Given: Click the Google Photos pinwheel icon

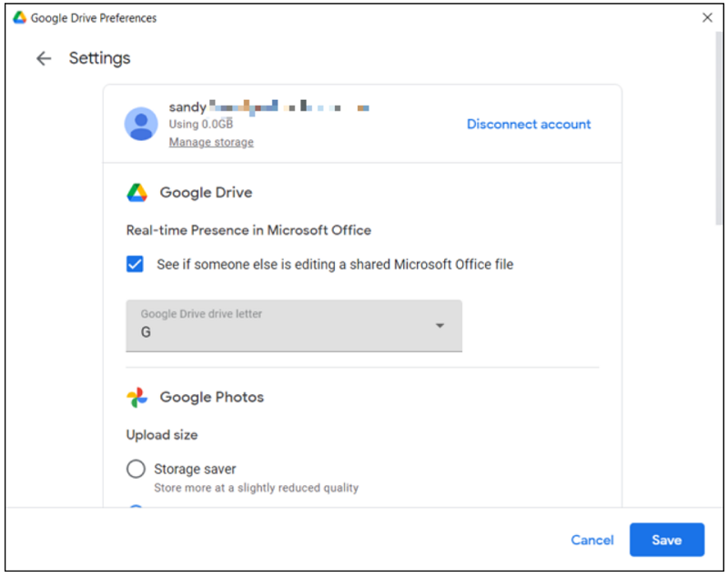Looking at the screenshot, I should click(137, 398).
